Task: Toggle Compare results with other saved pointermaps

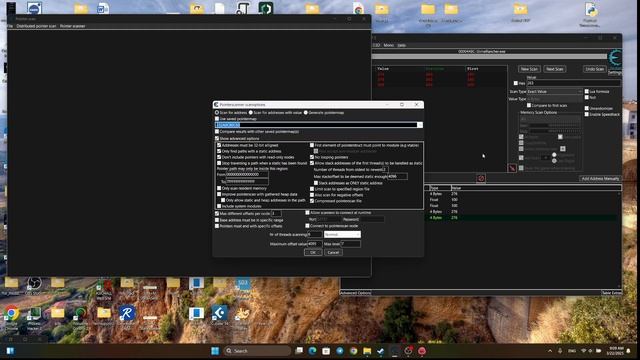Action: [x=217, y=131]
